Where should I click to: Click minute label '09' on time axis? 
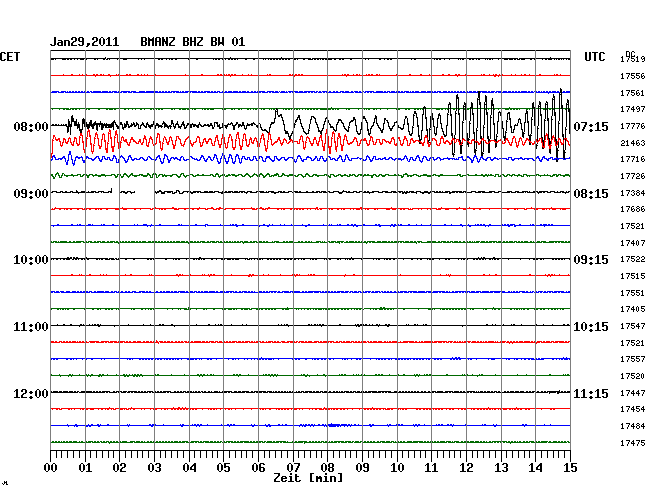362,468
